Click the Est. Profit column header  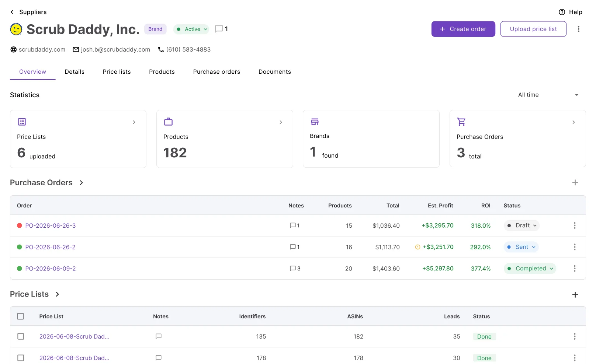point(440,206)
